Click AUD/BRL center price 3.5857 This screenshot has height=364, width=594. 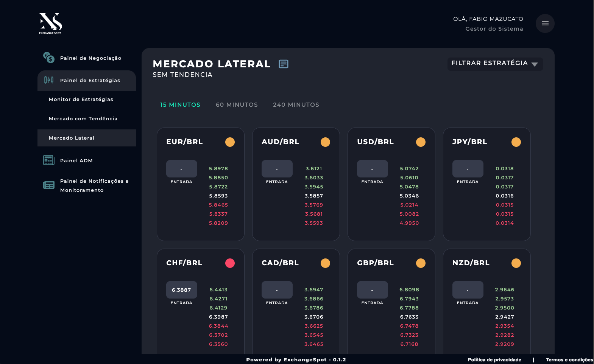click(x=314, y=196)
